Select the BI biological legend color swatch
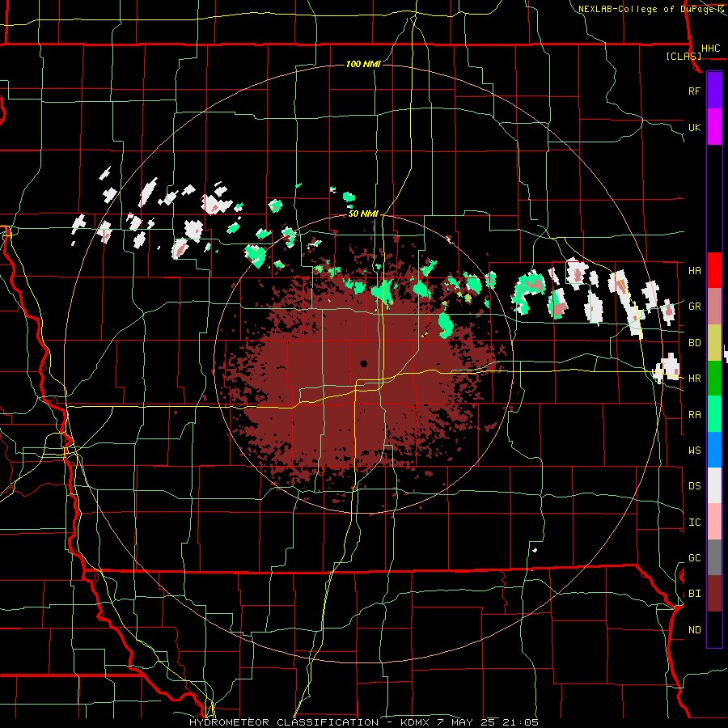This screenshot has height=728, width=728. coord(714,594)
